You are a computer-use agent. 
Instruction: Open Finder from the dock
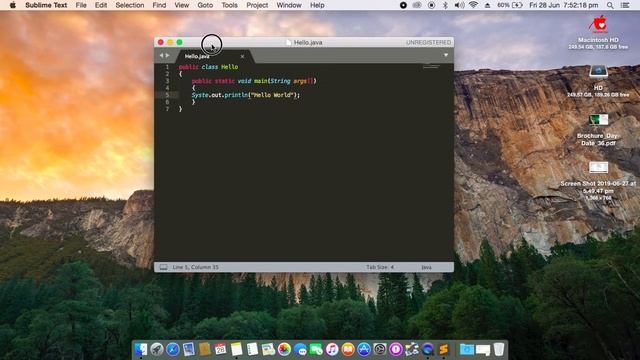click(x=141, y=349)
